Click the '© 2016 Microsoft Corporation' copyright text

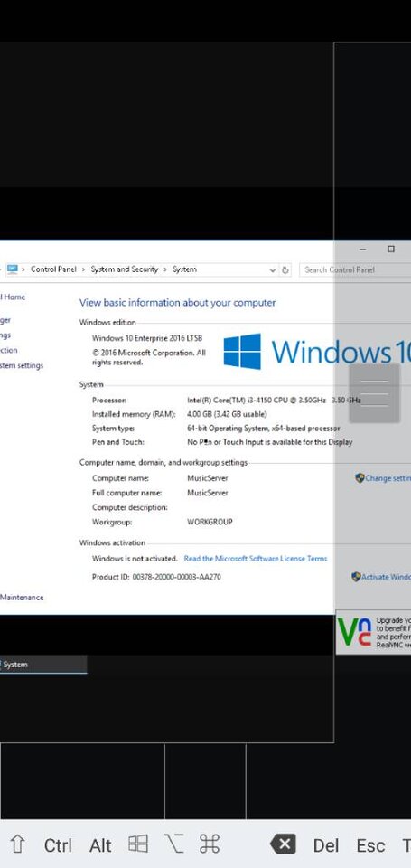coord(149,358)
